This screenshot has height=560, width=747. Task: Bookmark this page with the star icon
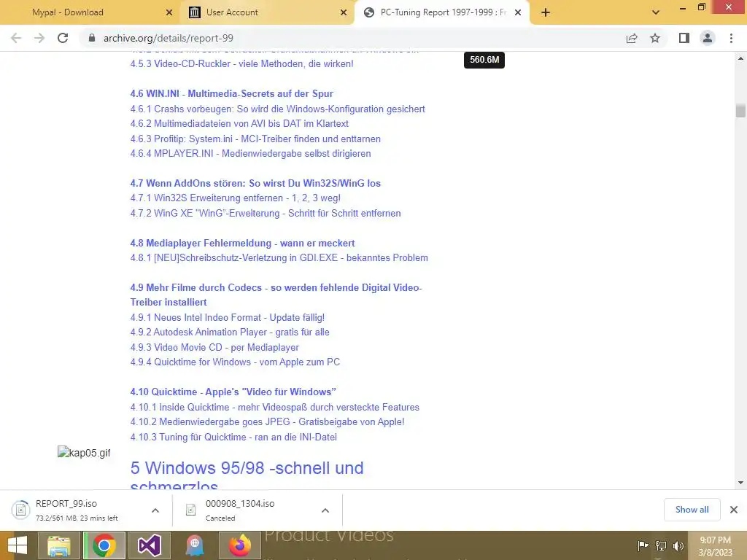tap(655, 38)
